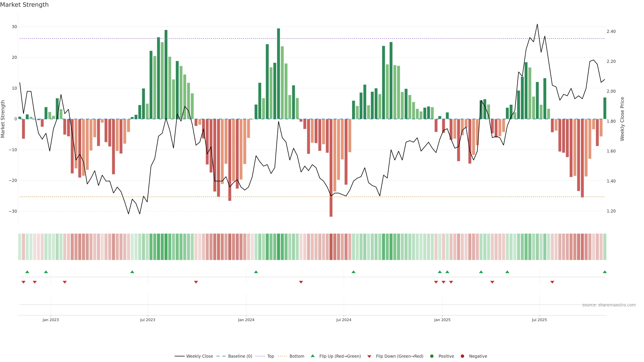Viewport: 644px width, 362px height.
Task: Click flip-down marker before Jan 2024 gridline
Action: pyautogui.click(x=196, y=282)
